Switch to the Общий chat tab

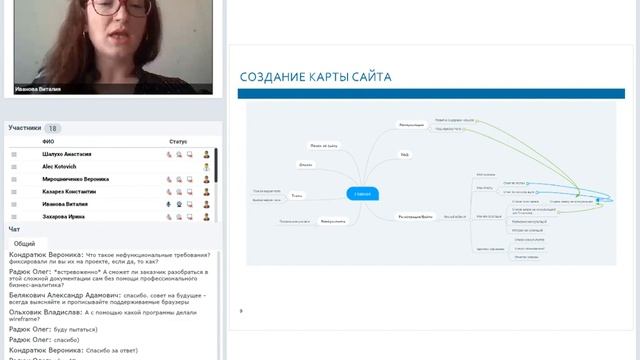point(24,244)
